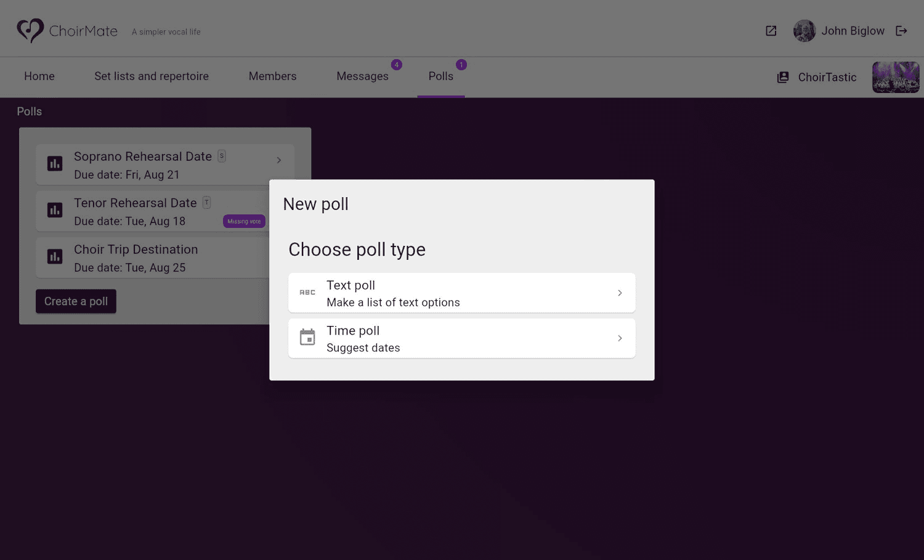Click the Polls notification badge showing 1
Screen dimensions: 924x560
(461, 65)
